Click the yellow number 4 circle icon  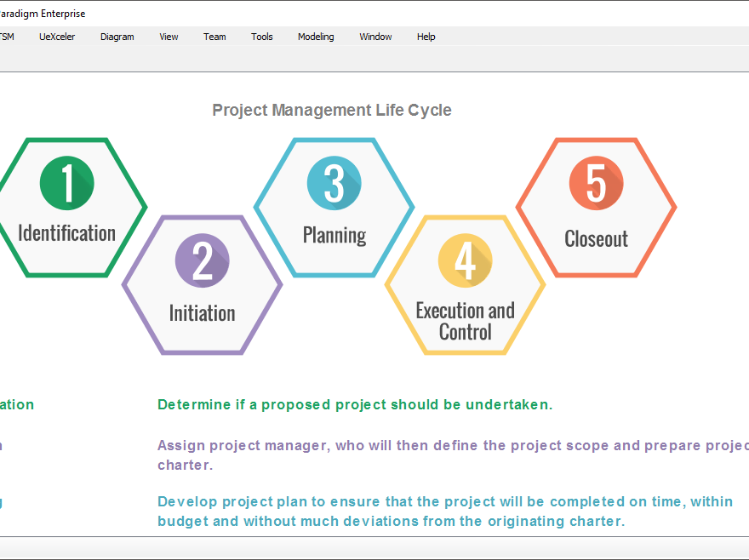(465, 260)
